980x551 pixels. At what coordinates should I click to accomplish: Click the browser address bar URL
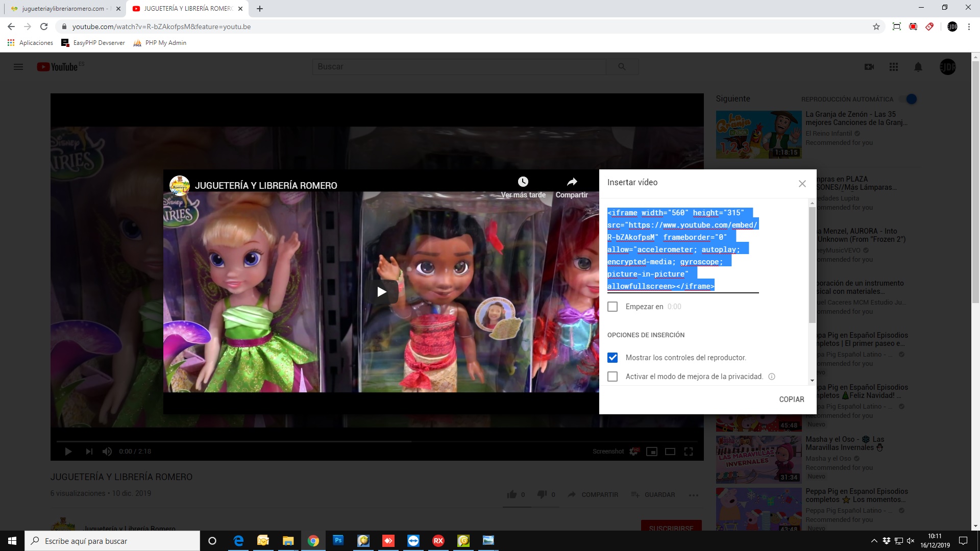click(x=161, y=27)
